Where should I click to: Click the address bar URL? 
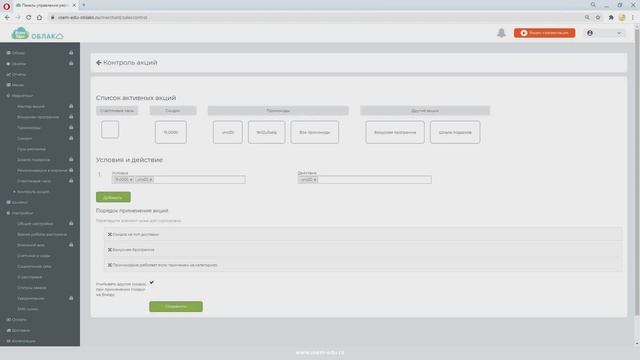(x=102, y=18)
